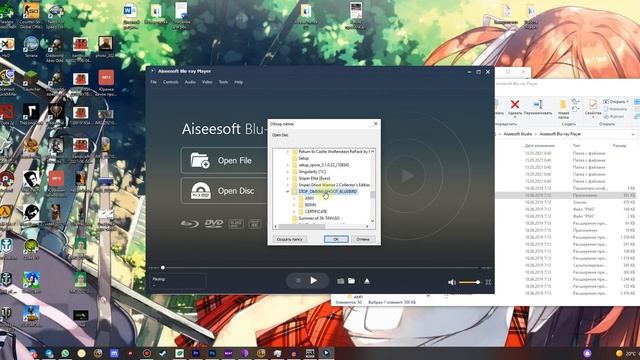Click the Sonic desktop icon
The height and width of the screenshot is (360, 640).
pyautogui.click(x=31, y=282)
